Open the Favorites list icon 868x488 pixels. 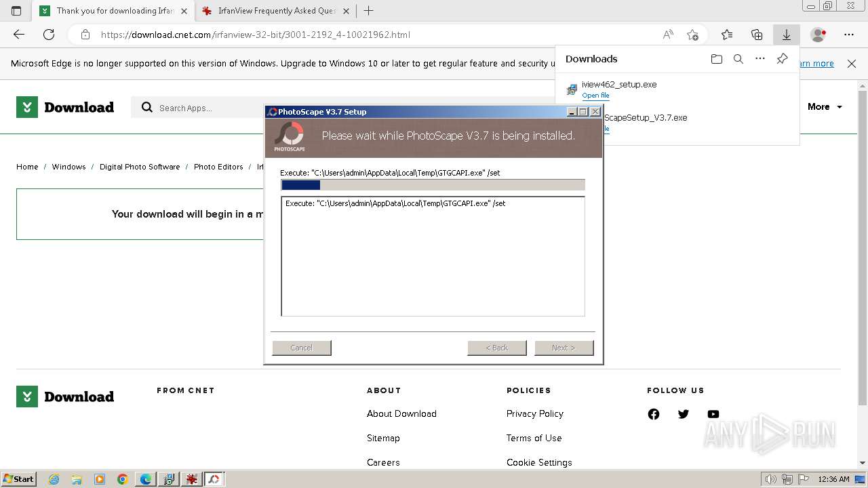727,35
